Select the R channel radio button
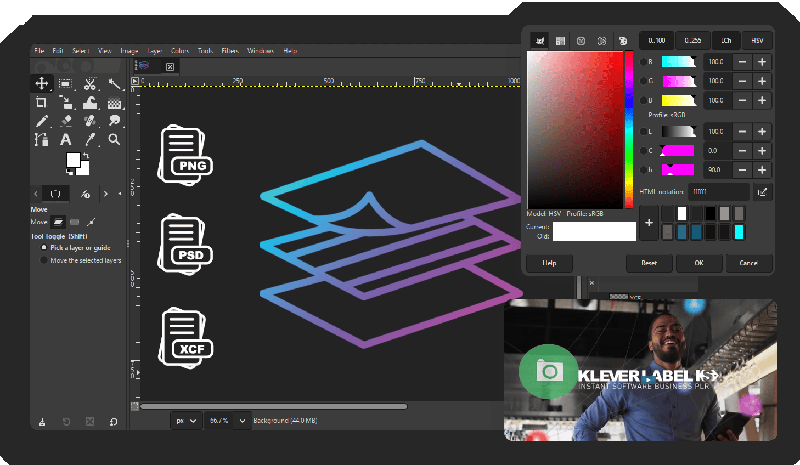800x465 pixels. pyautogui.click(x=644, y=62)
